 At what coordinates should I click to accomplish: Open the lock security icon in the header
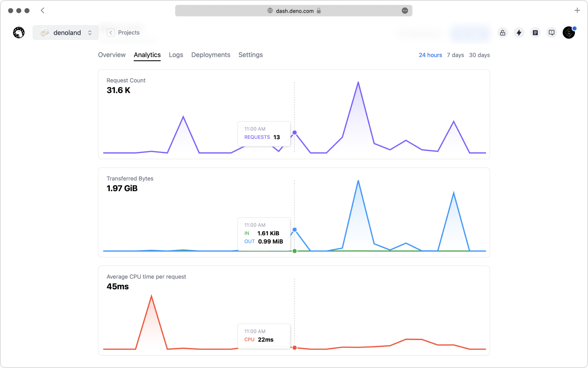[x=503, y=33]
